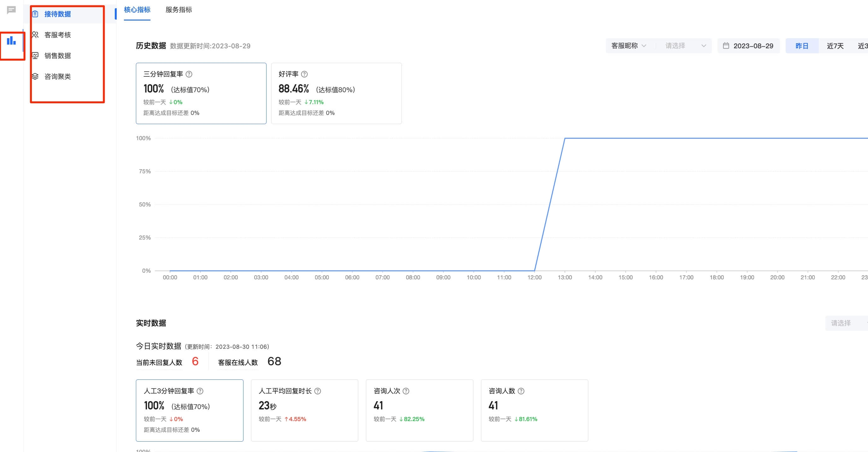Open the chat messages sidebar icon

click(x=11, y=10)
